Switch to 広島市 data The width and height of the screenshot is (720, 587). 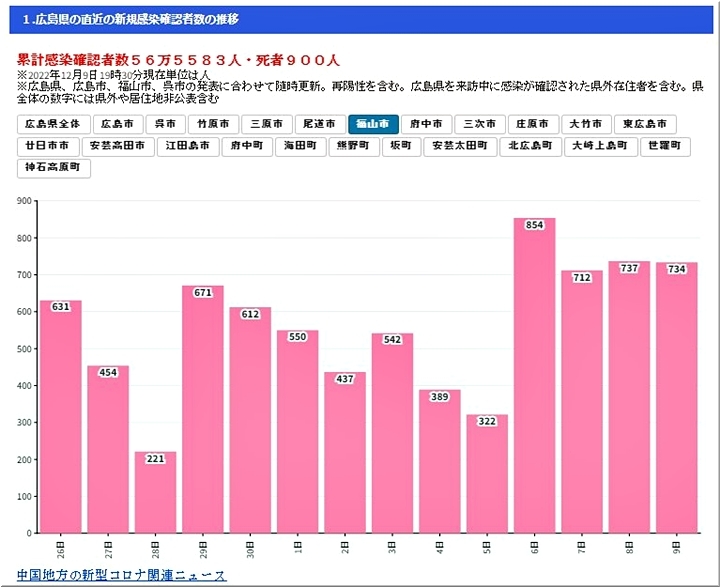tap(116, 125)
